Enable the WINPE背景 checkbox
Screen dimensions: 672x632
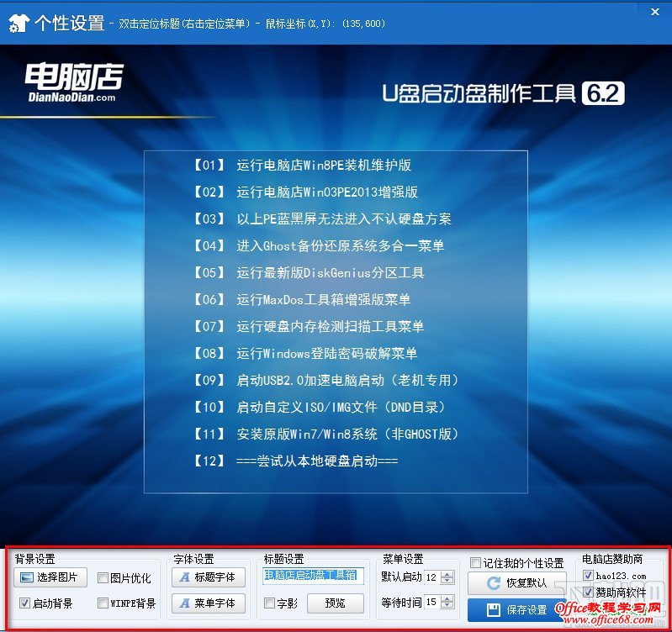point(103,603)
